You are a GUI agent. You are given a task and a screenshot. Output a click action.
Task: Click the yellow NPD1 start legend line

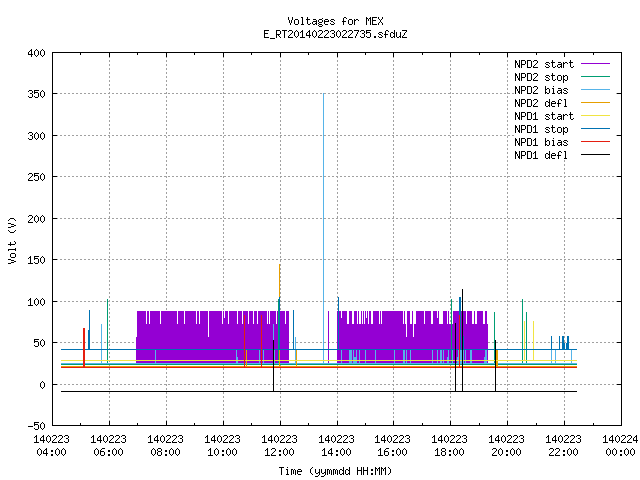click(x=595, y=116)
